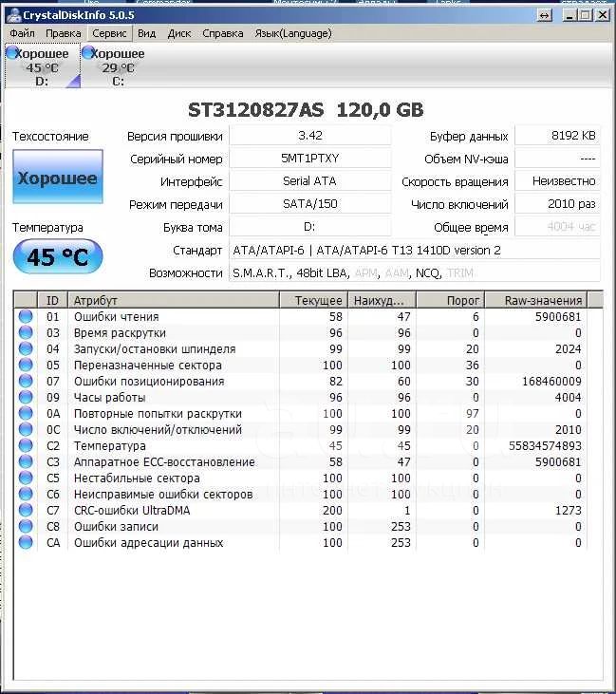This screenshot has width=616, height=694.
Task: Click status orb for C3 Аппаратное ECC-восстановление
Action: coord(26,461)
